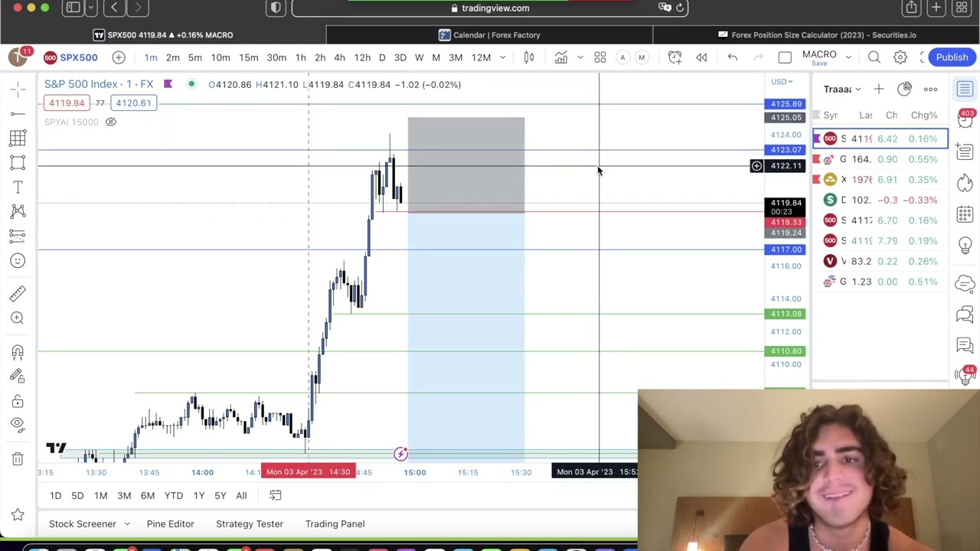
Task: Open the ideas lightbulb panel
Action: [965, 245]
